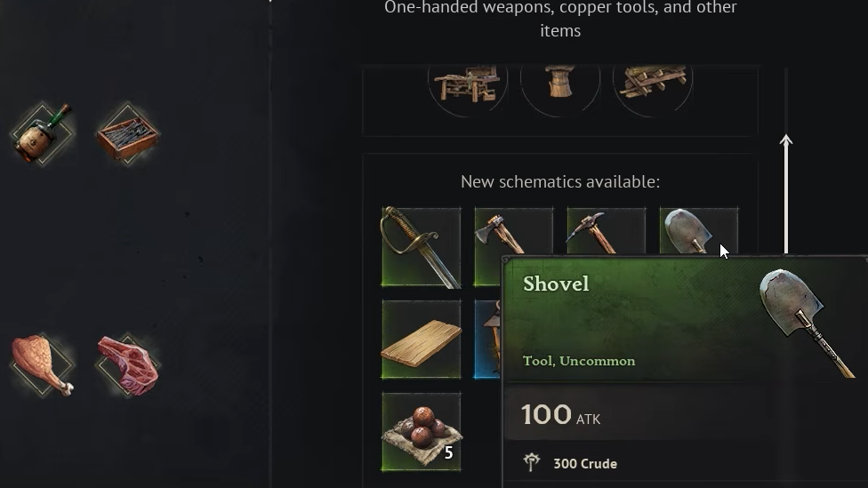The image size is (868, 488).
Task: Select the cannonballs schematic with quantity 5
Action: [x=421, y=432]
